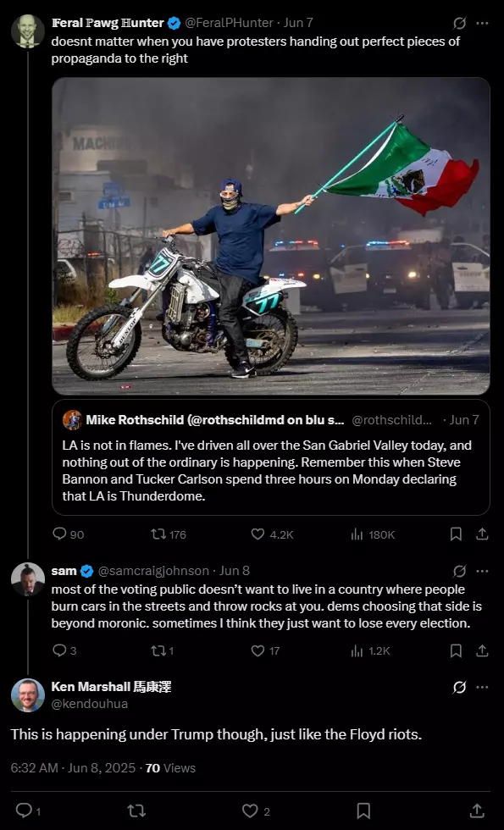The image size is (504, 830).
Task: Open more options on sam's reply
Action: [482, 571]
